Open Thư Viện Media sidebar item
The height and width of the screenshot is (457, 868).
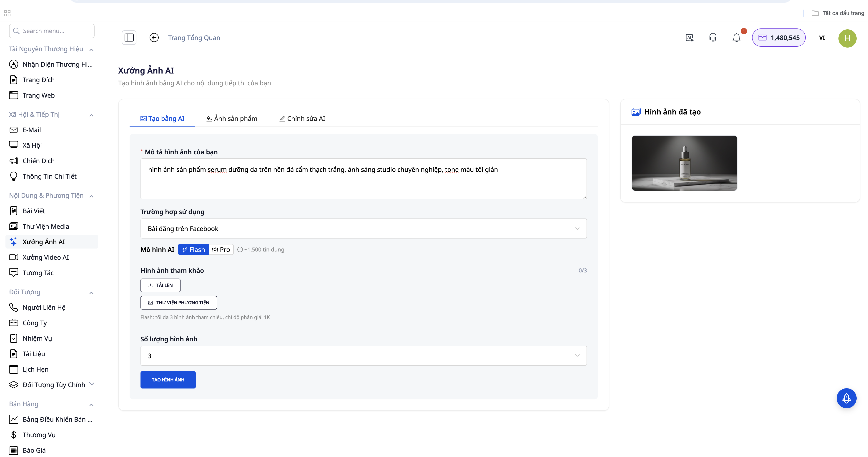point(45,226)
